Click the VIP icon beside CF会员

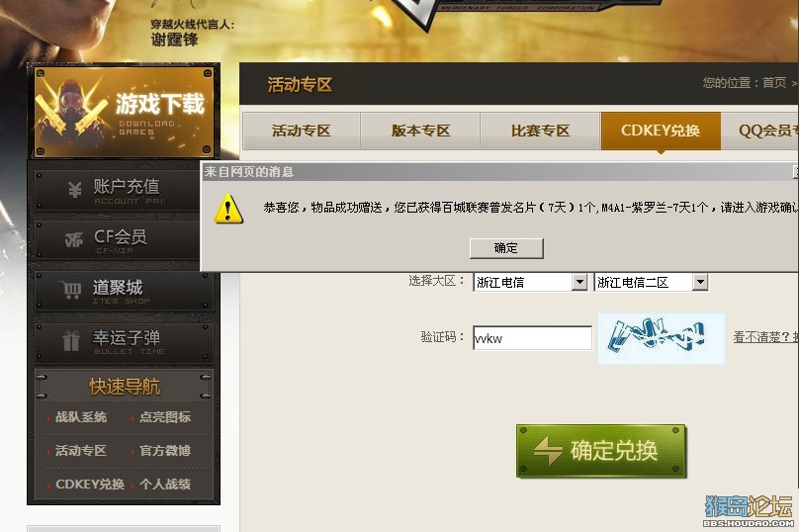point(74,239)
